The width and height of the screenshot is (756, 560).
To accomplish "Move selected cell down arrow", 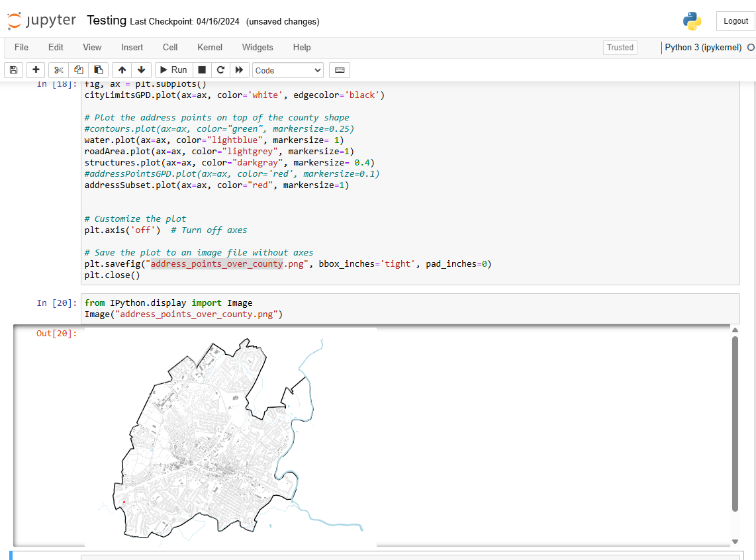I will tap(141, 70).
